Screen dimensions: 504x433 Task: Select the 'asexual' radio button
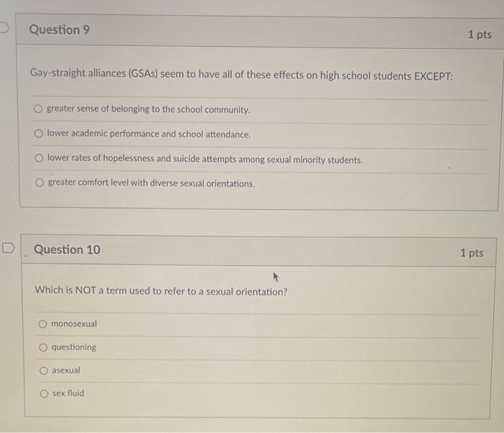[x=44, y=370]
